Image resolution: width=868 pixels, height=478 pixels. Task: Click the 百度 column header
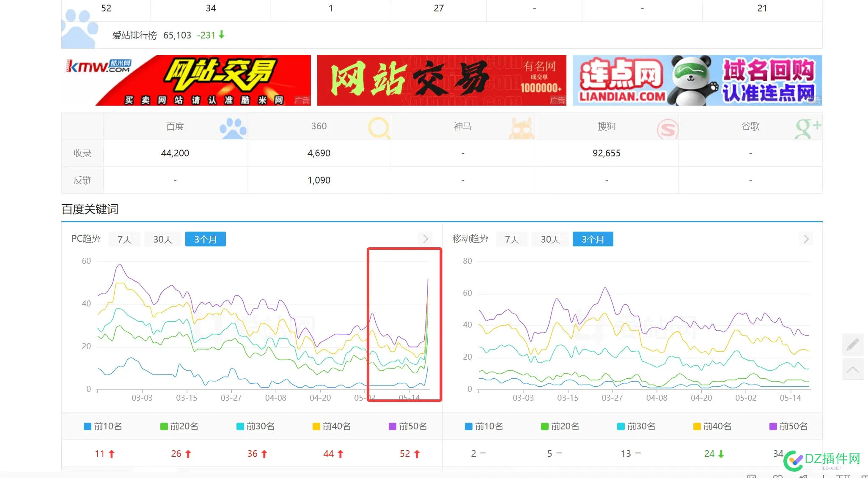(x=175, y=126)
